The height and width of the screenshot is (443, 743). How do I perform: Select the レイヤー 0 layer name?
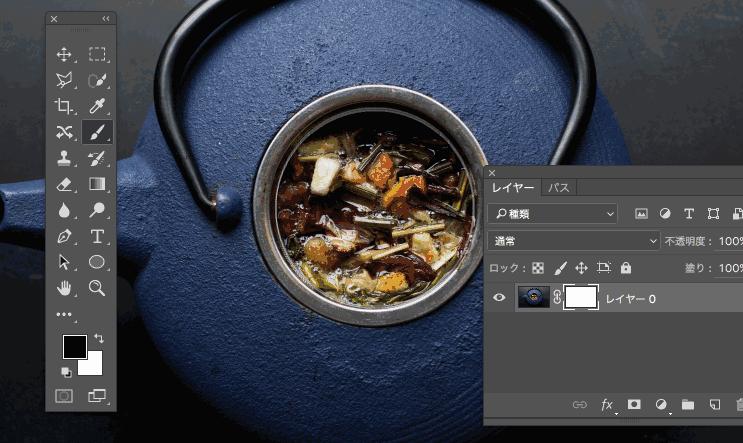tap(631, 299)
